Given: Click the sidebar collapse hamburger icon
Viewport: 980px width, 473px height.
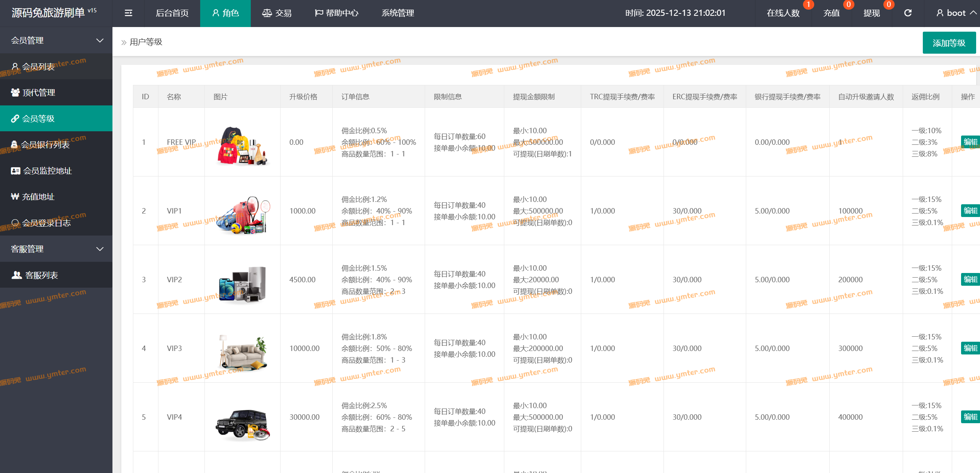Looking at the screenshot, I should click(x=128, y=13).
